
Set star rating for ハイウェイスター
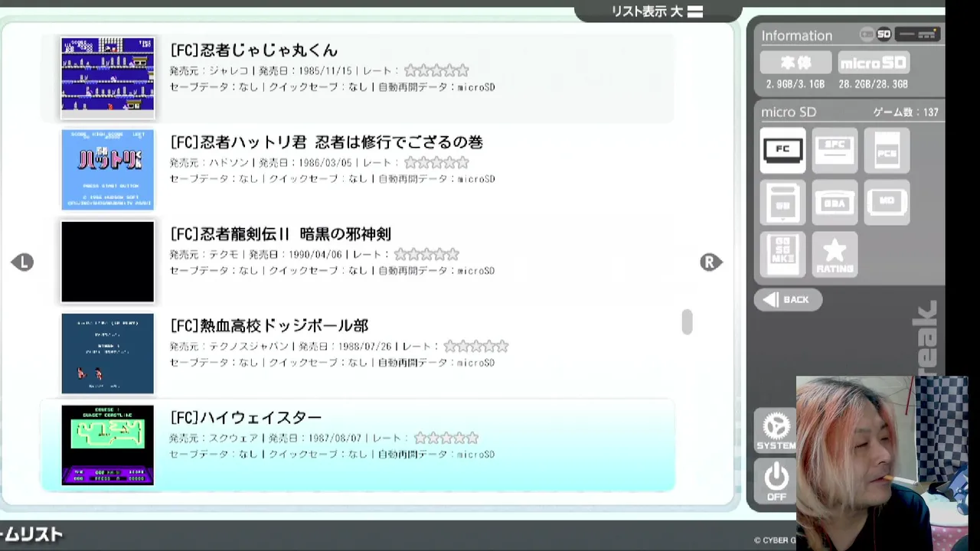pyautogui.click(x=446, y=438)
